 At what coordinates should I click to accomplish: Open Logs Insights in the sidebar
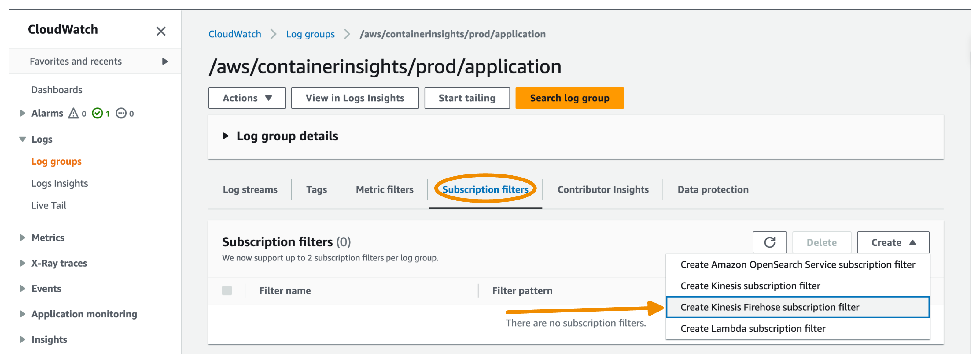point(59,183)
